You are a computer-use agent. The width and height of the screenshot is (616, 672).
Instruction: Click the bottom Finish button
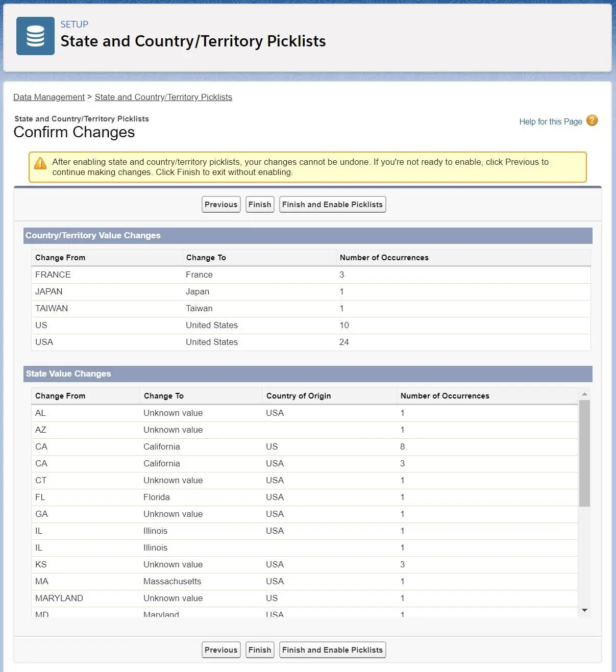(x=260, y=650)
